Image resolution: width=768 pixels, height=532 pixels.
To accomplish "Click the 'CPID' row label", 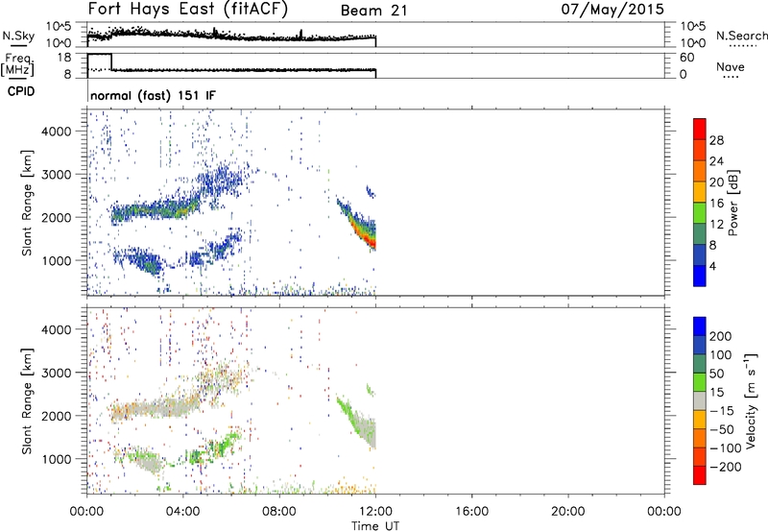I will tap(21, 91).
